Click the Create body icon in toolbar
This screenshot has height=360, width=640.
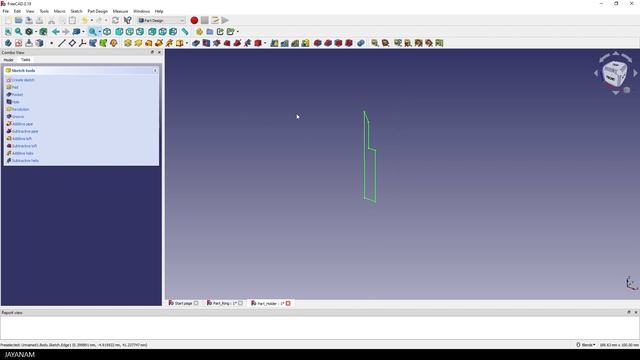pos(8,43)
